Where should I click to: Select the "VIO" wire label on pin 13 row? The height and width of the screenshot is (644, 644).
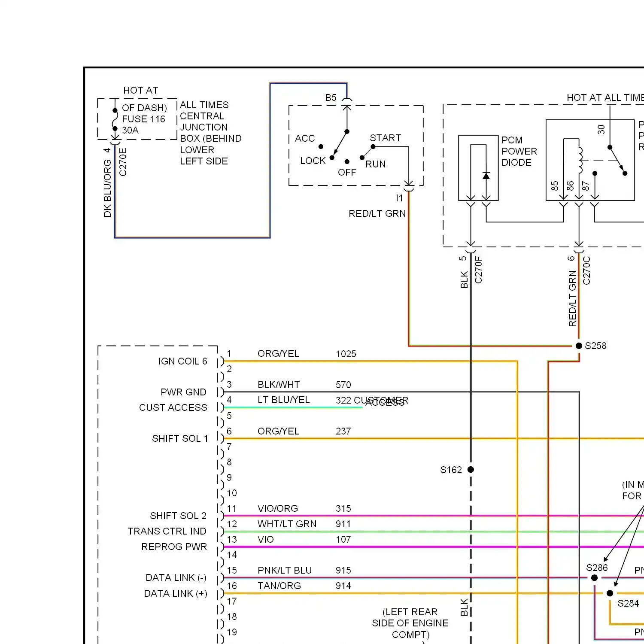click(265, 539)
